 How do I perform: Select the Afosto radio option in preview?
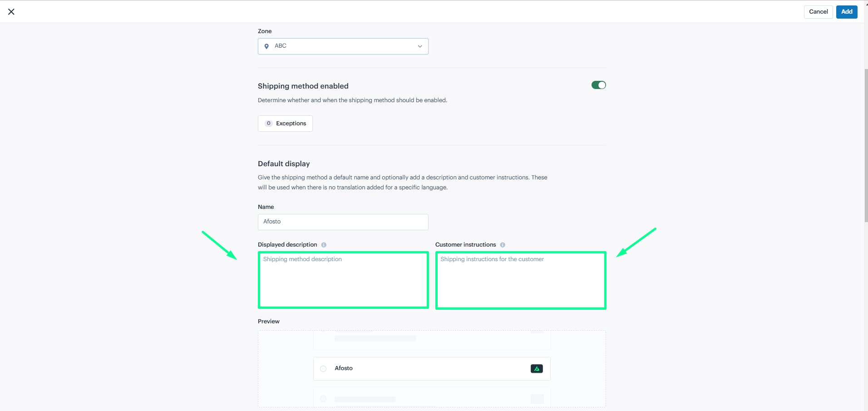(323, 369)
